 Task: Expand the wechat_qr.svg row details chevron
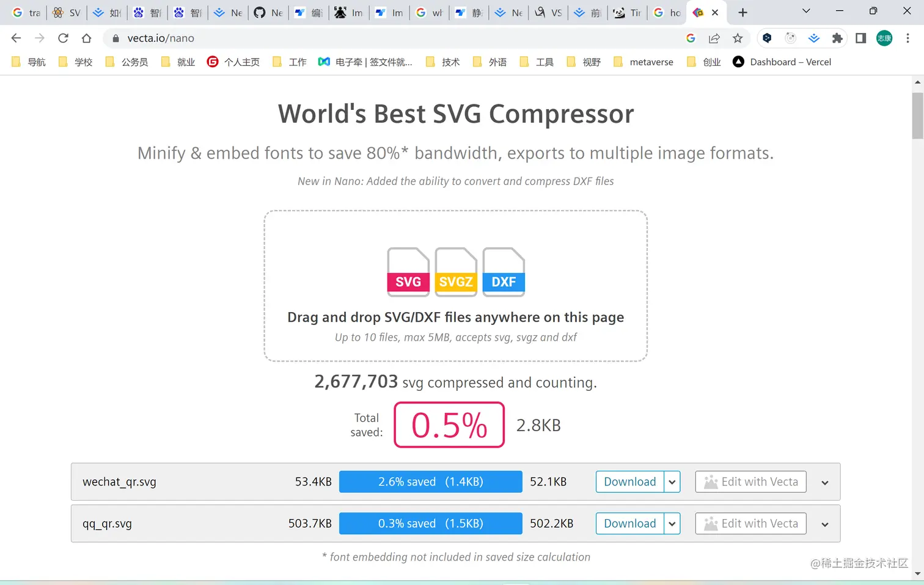coord(824,482)
